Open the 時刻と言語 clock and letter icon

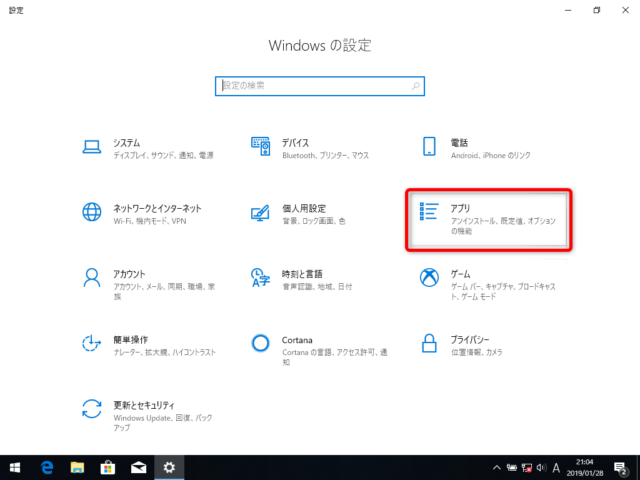pos(260,278)
